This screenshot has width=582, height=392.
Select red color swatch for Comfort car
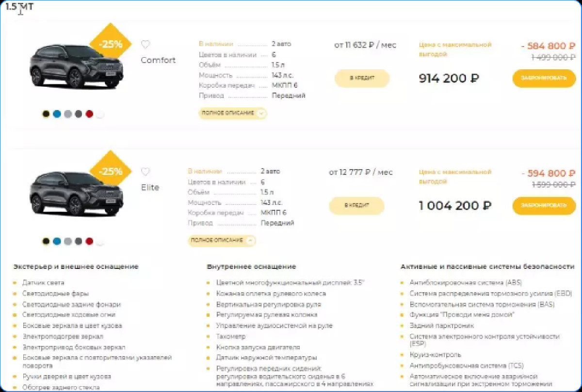point(89,114)
